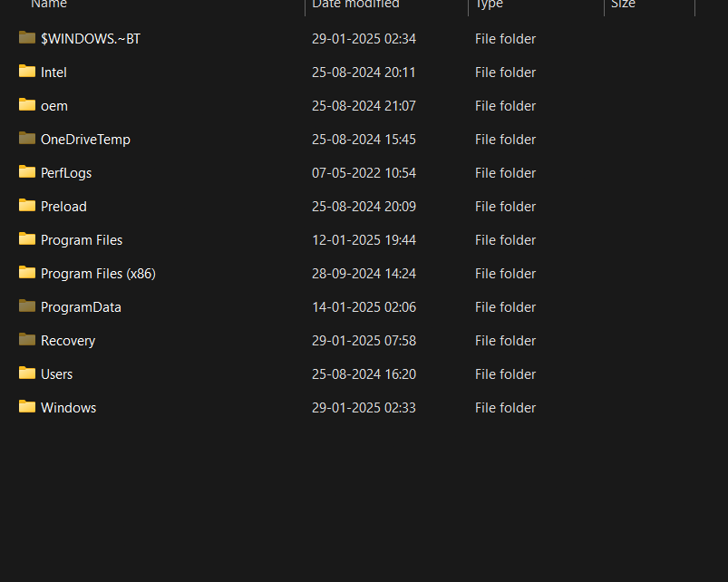Select the Program Files folder name
This screenshot has height=582, width=728.
click(82, 240)
